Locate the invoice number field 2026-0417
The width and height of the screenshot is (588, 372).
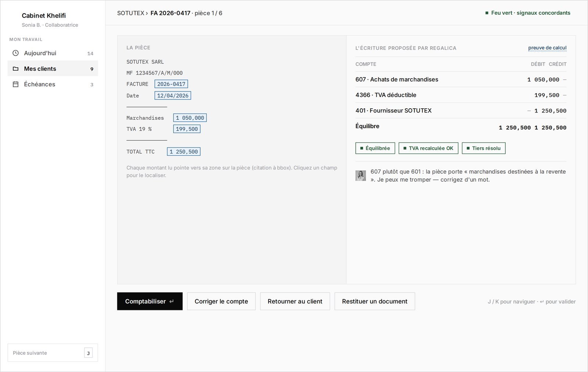171,84
